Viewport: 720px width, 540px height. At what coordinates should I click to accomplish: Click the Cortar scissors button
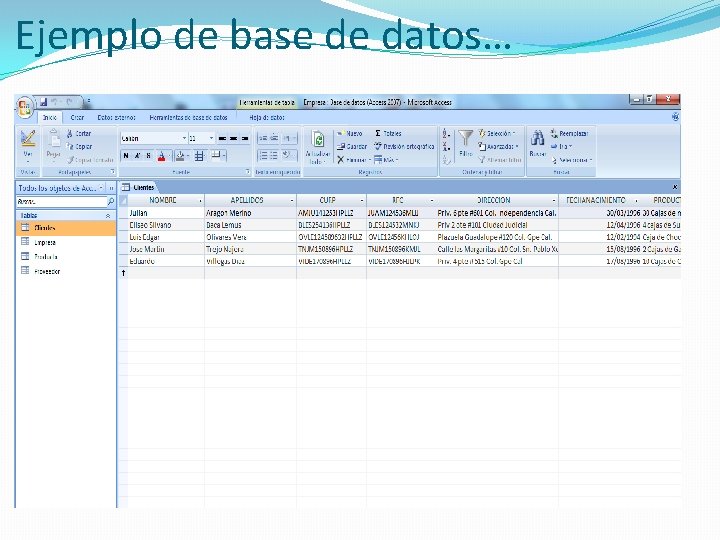pyautogui.click(x=79, y=134)
